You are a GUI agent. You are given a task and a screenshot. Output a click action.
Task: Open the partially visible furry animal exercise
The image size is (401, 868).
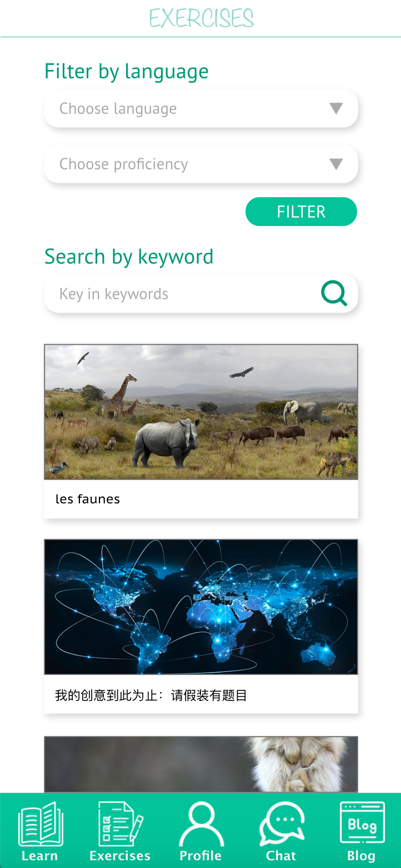coord(201,764)
